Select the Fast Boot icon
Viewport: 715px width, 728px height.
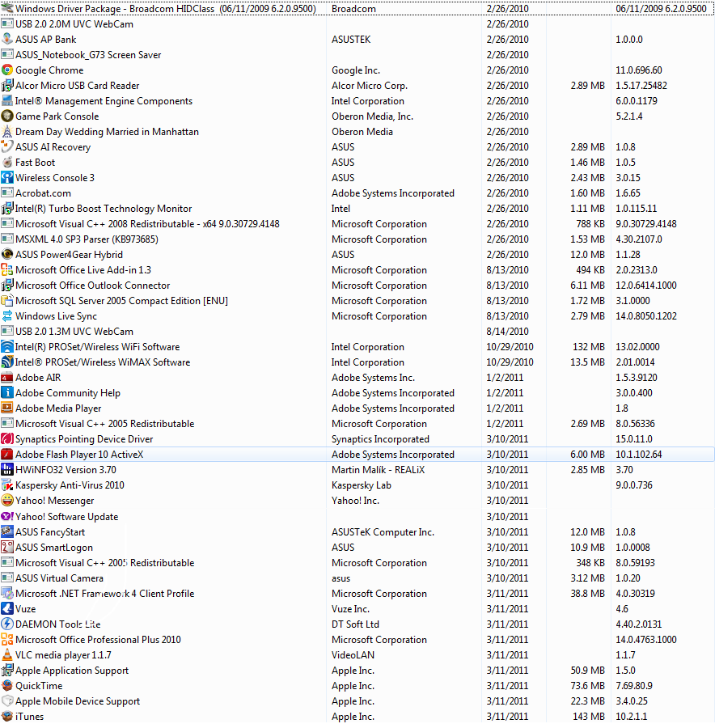7,162
